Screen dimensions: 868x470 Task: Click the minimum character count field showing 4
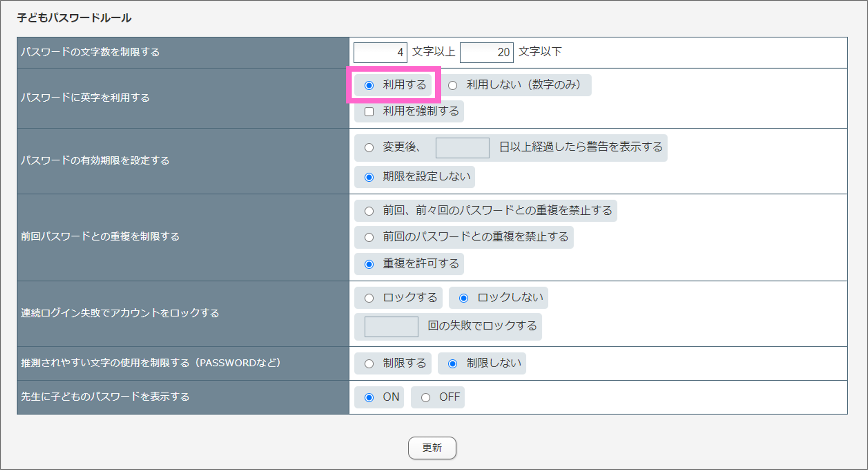pos(379,52)
